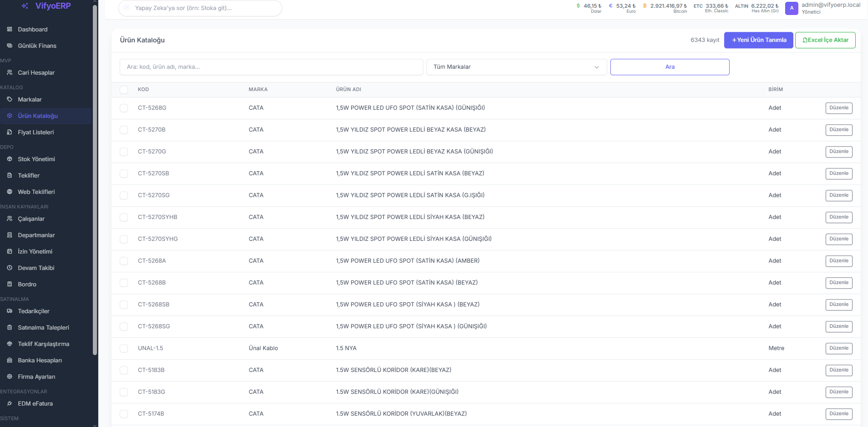Tick the CT-5270SYHB row checkbox
Image resolution: width=868 pixels, height=427 pixels.
pos(124,217)
